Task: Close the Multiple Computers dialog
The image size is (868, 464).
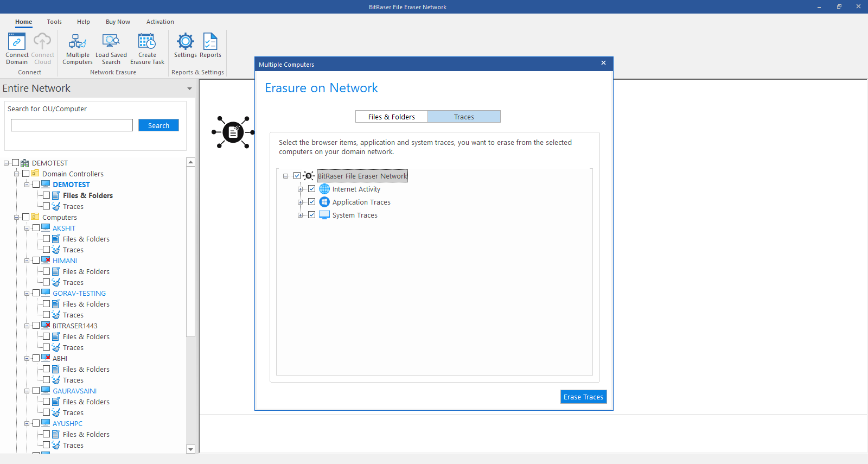Action: (x=603, y=63)
